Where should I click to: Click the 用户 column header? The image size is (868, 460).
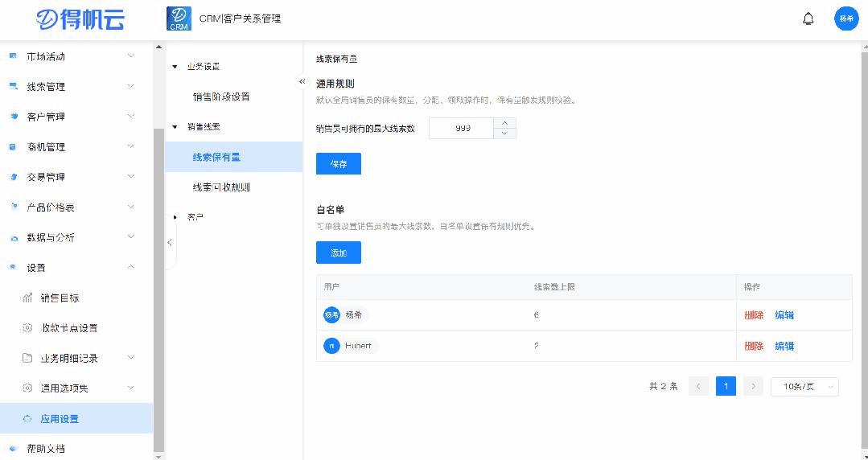(x=331, y=287)
